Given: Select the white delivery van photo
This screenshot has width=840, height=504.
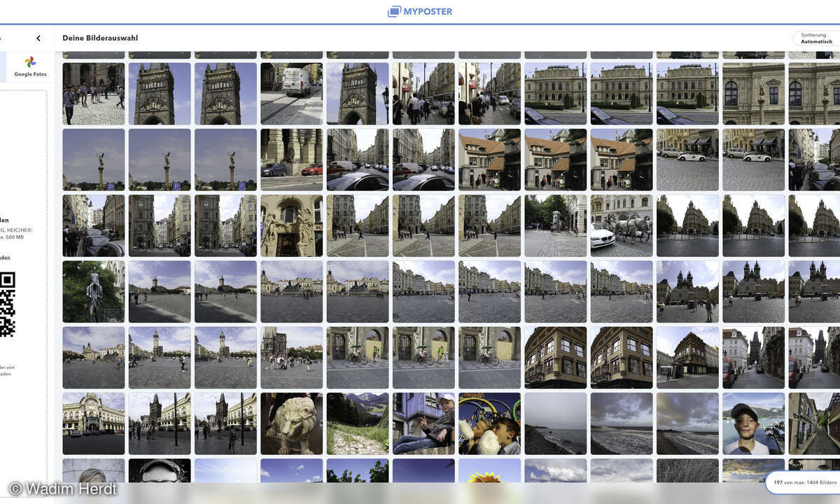Looking at the screenshot, I should [x=291, y=92].
